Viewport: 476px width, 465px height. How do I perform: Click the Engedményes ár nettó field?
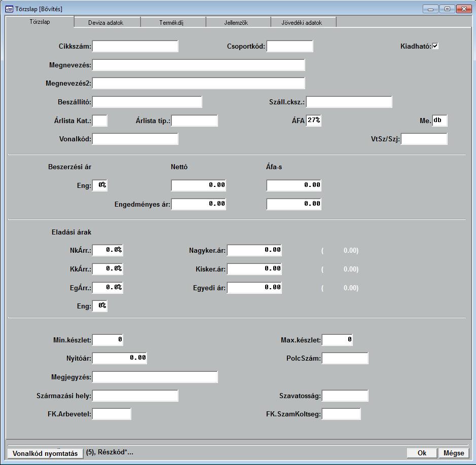199,204
